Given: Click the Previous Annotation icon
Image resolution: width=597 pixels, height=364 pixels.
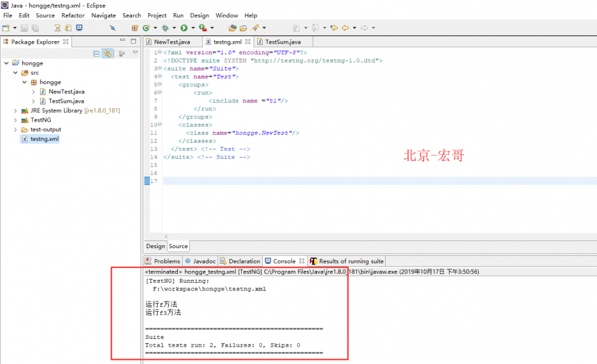Looking at the screenshot, I should click(315, 28).
